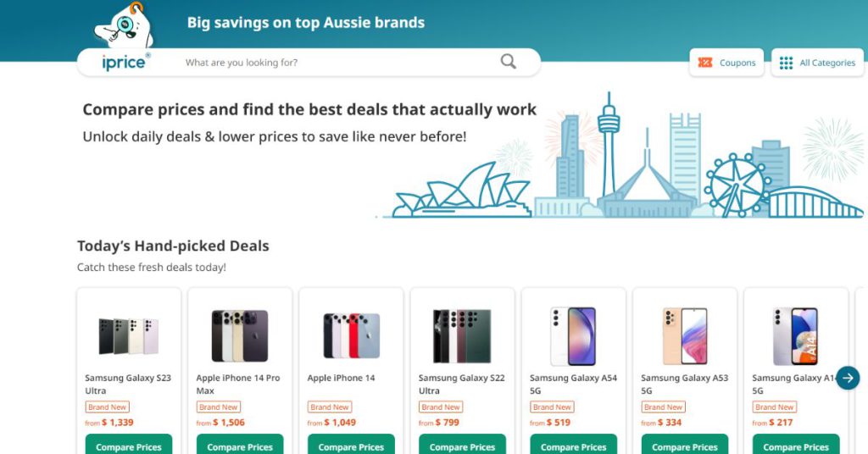The image size is (868, 454).
Task: Open the Samsung Galaxy A53 5G product image
Action: click(685, 335)
